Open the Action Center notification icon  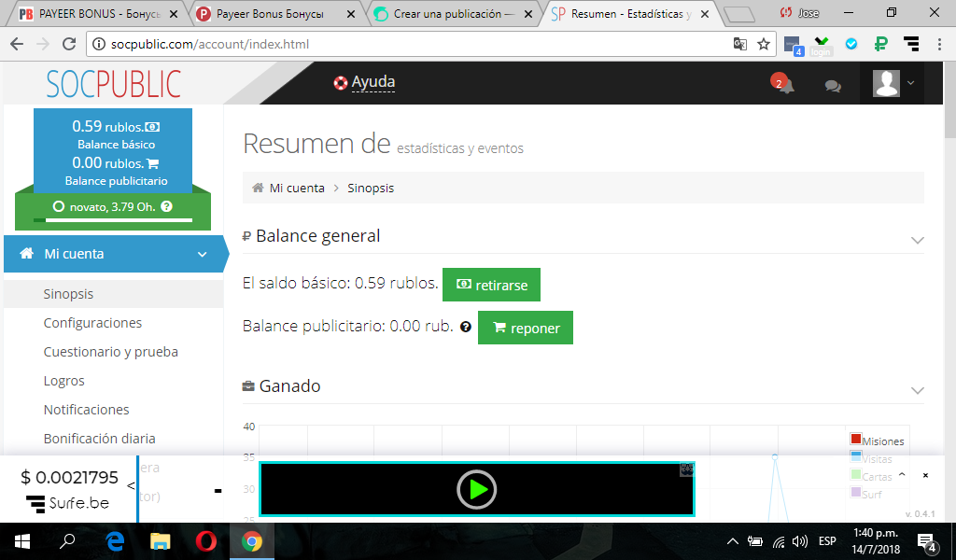[x=927, y=541]
